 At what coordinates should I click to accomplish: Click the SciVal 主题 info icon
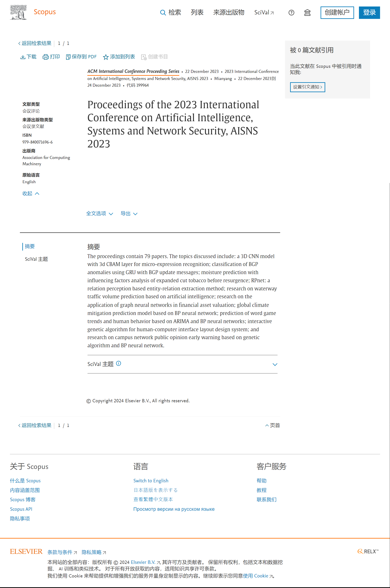click(119, 363)
